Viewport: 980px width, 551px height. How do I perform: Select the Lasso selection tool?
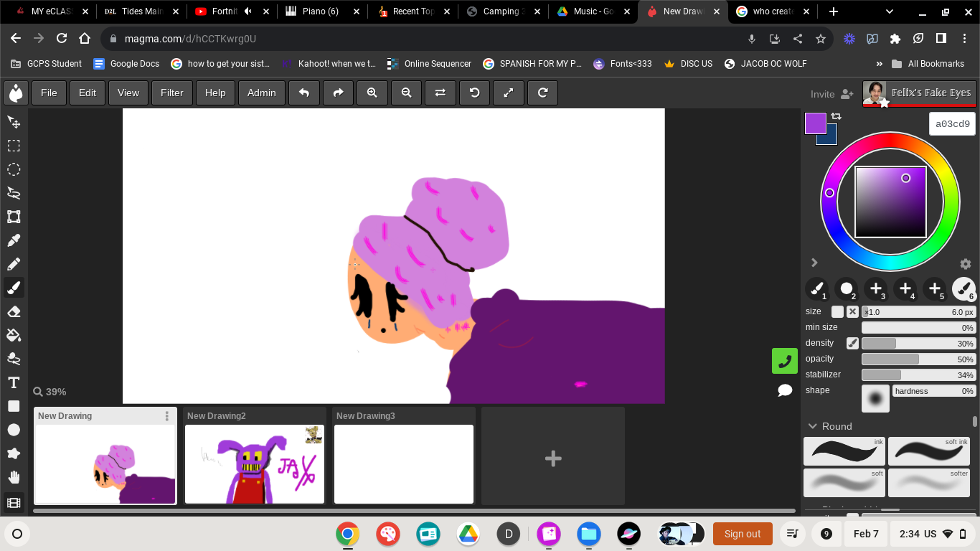pos(14,193)
